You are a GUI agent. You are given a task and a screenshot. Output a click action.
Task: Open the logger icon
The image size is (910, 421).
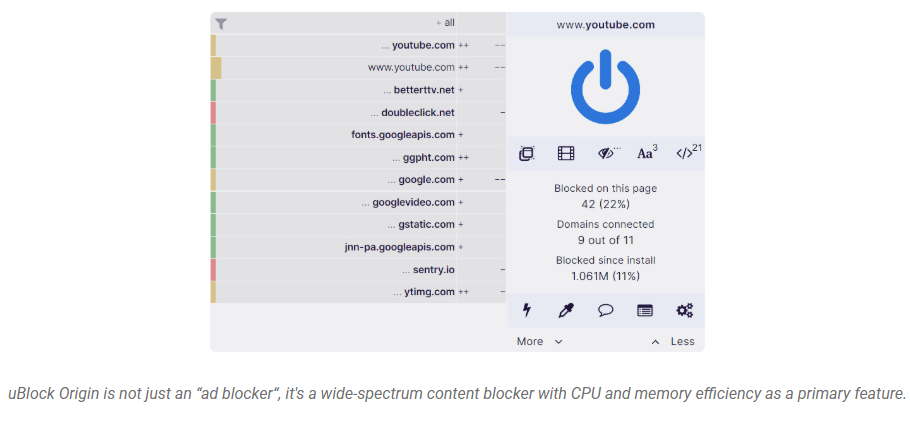(x=645, y=310)
